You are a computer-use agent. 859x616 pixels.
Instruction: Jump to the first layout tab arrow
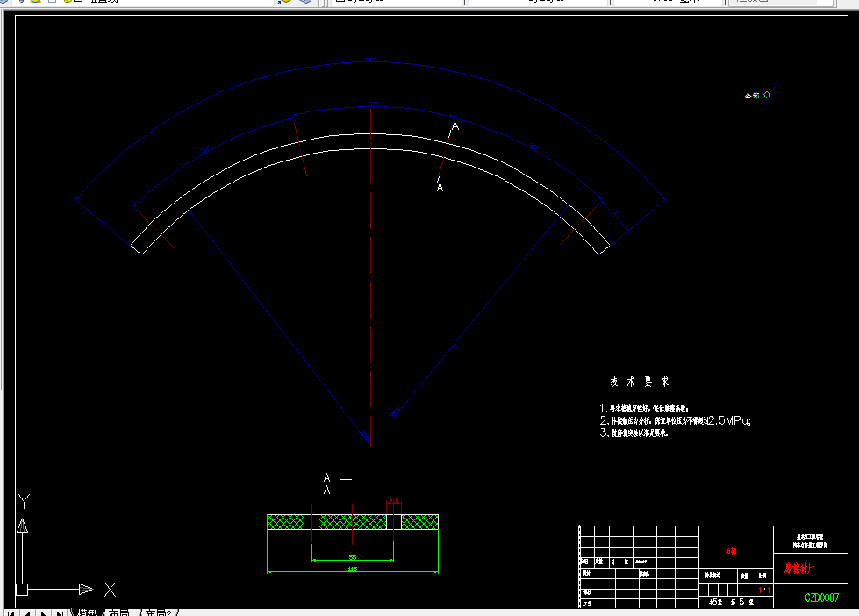11,612
